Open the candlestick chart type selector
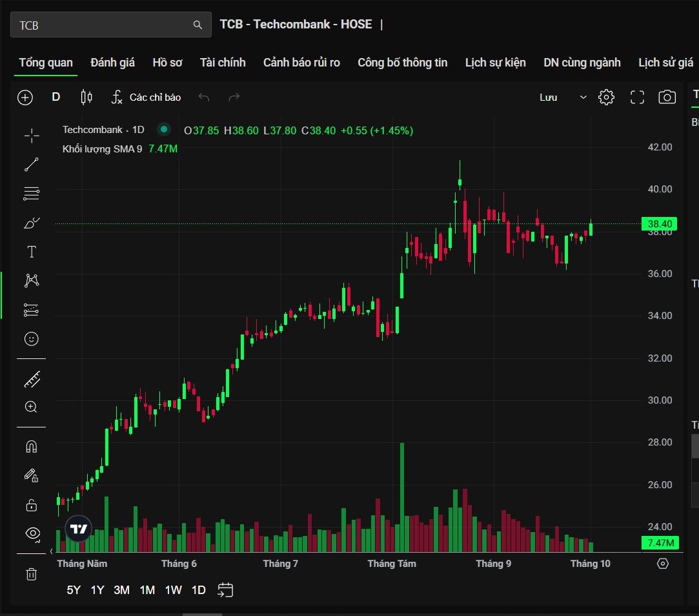This screenshot has width=699, height=616. click(86, 98)
